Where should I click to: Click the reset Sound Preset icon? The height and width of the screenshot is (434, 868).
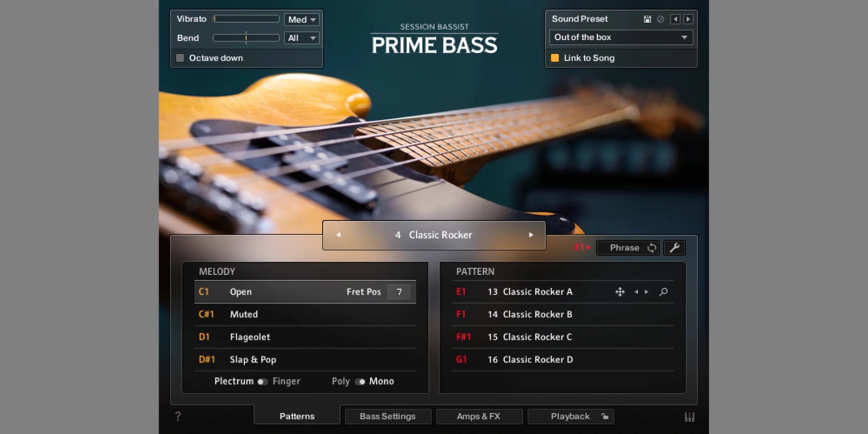coord(660,19)
